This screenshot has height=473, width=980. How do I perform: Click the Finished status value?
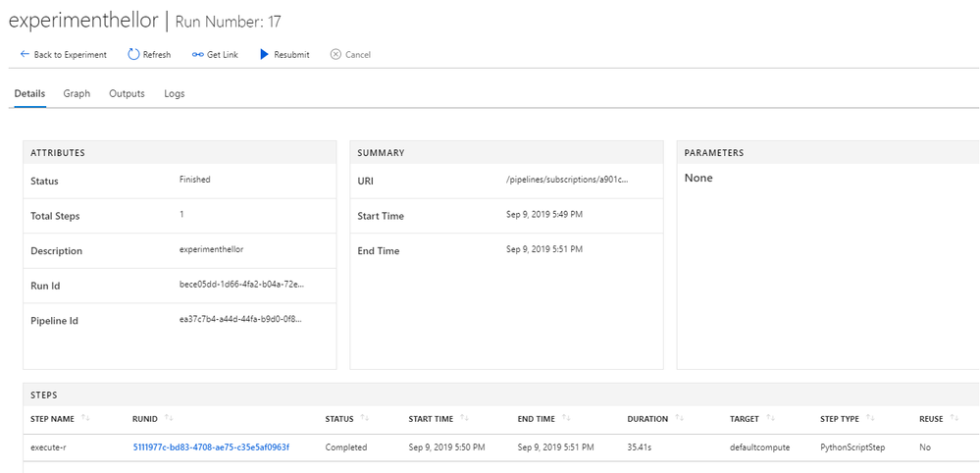click(x=195, y=180)
